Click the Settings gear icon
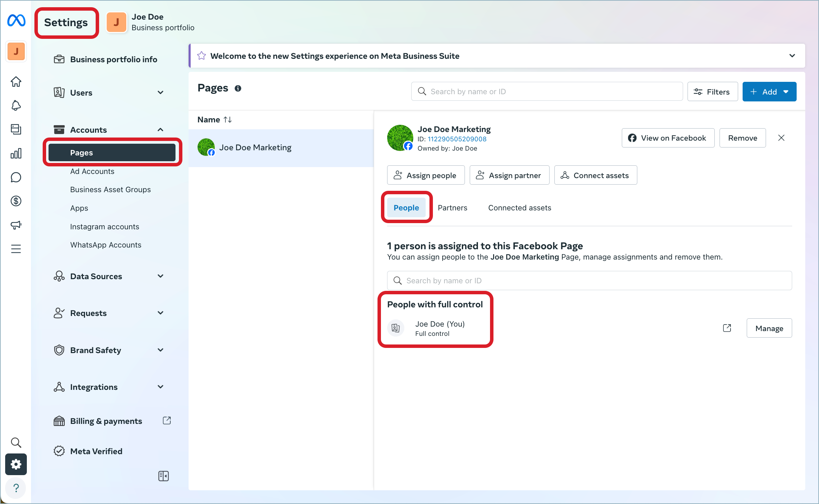819x504 pixels. (16, 464)
